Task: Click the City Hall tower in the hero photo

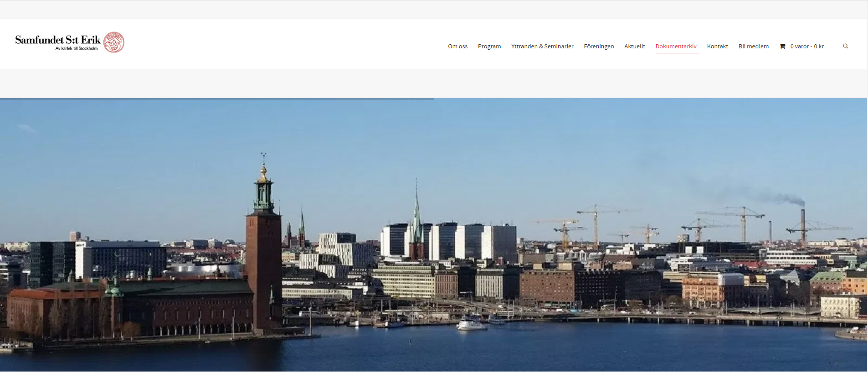Action: pyautogui.click(x=263, y=246)
